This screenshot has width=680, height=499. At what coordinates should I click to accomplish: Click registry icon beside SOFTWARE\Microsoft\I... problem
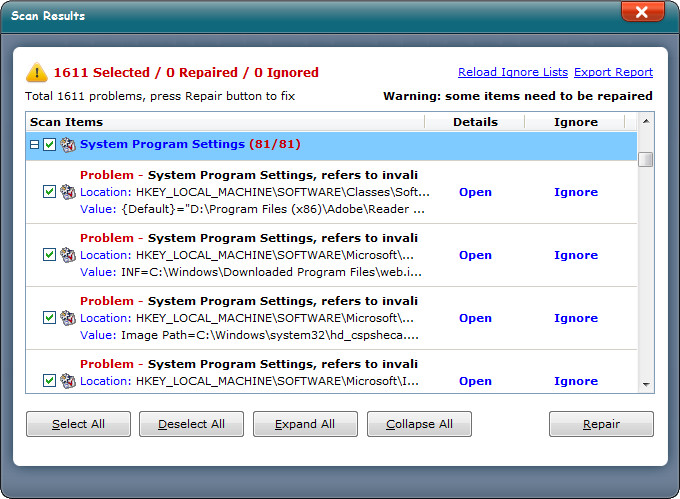tap(68, 381)
